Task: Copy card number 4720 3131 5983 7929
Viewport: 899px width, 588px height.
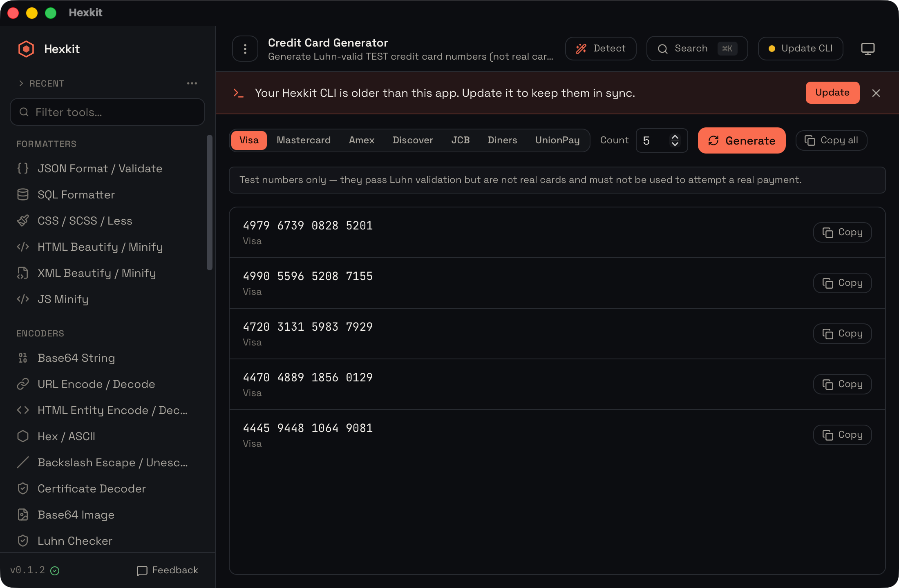Action: (842, 334)
